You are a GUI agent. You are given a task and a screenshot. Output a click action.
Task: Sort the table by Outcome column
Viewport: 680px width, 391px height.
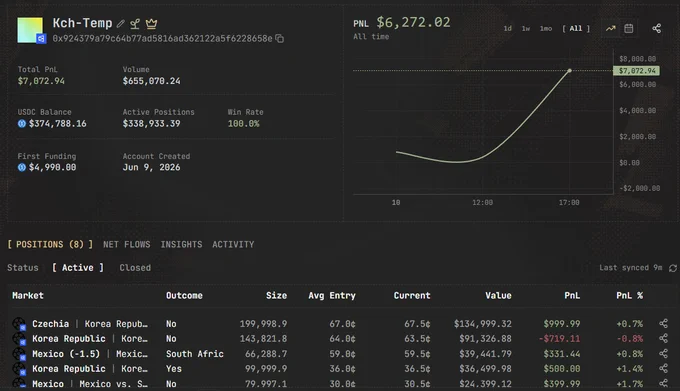[184, 296]
